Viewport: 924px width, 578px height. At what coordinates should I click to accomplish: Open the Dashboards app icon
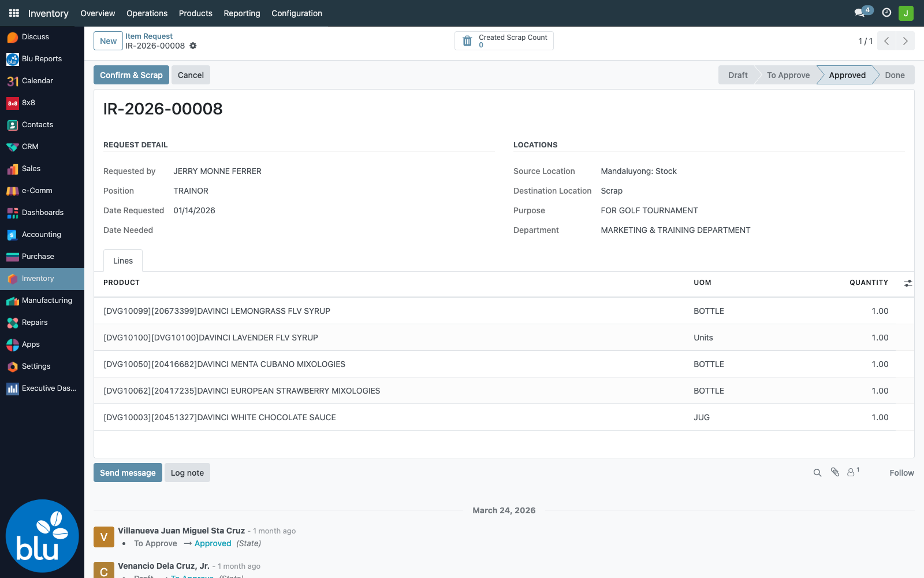point(13,213)
